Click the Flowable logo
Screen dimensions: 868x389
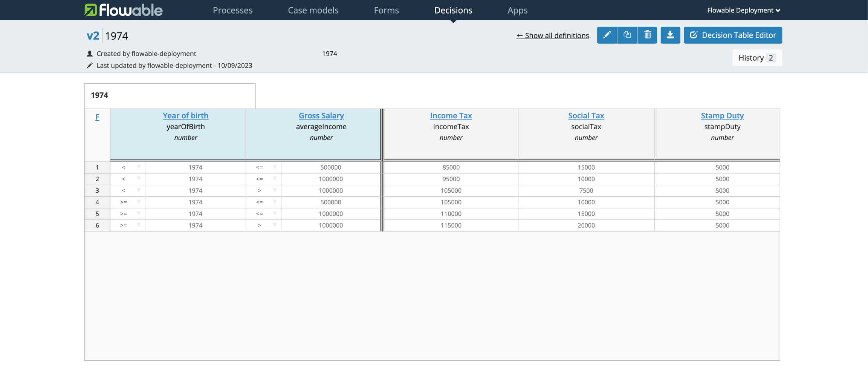tap(124, 10)
